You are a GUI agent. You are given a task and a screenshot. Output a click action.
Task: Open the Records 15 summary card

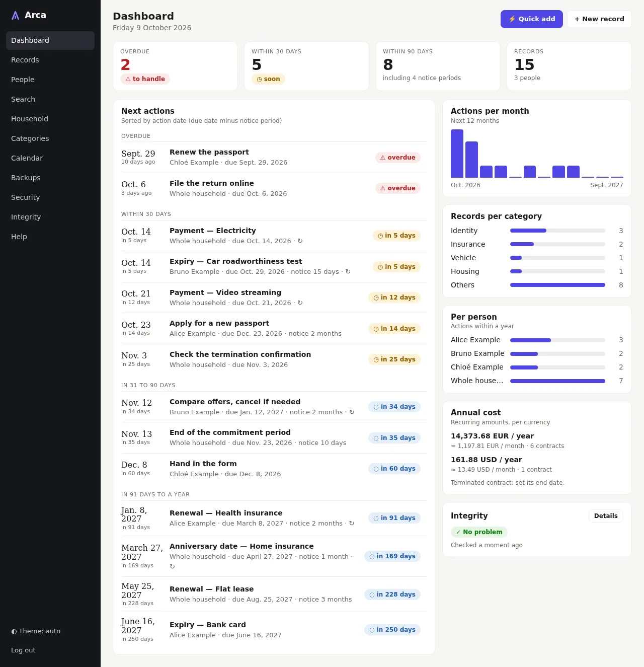(x=569, y=66)
